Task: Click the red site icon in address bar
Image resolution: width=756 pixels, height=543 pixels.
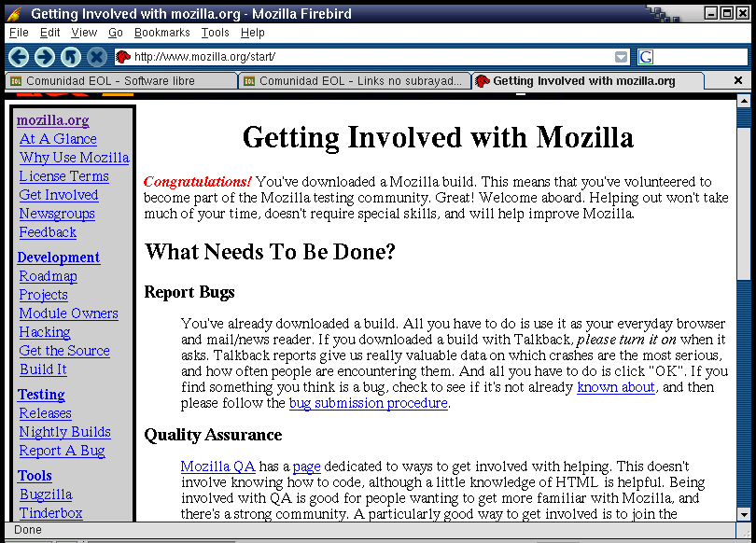Action: click(x=123, y=57)
